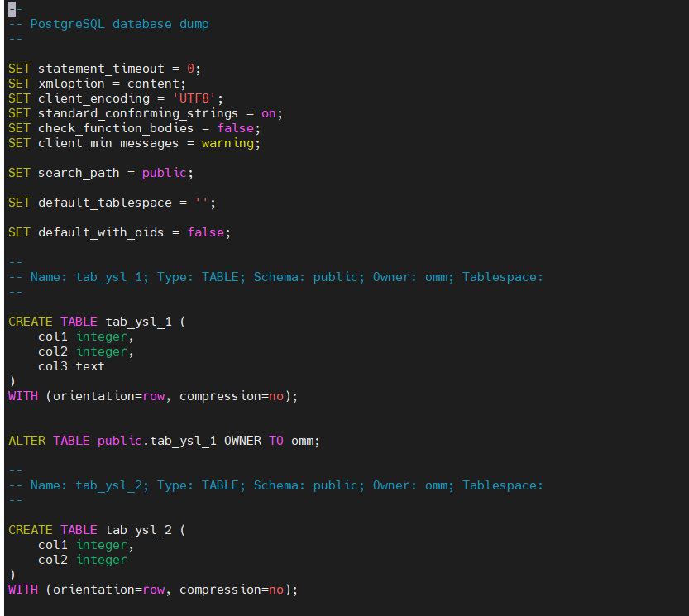689x616 pixels.
Task: Click the "CREATE TABLE tab_ysl_2 (" line
Action: pyautogui.click(x=97, y=530)
